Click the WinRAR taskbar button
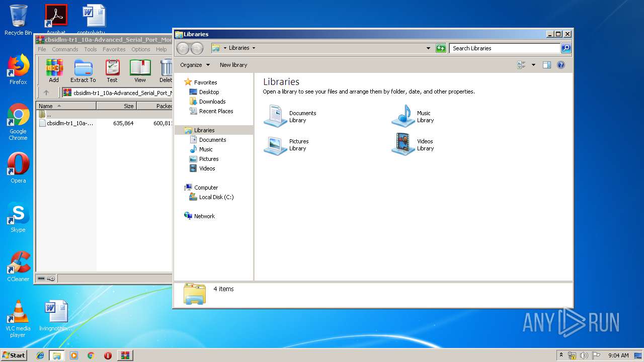The image size is (644, 362). [125, 355]
